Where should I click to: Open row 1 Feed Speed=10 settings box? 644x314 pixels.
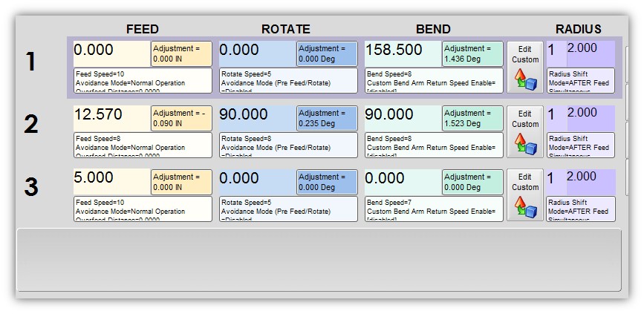[x=143, y=81]
